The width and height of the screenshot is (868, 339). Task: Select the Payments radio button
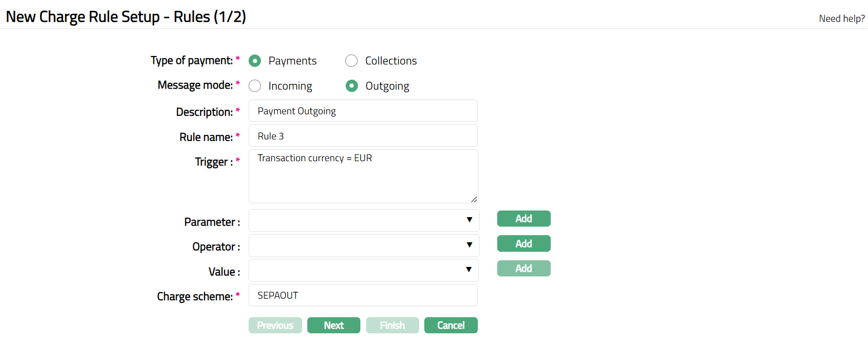[x=255, y=61]
